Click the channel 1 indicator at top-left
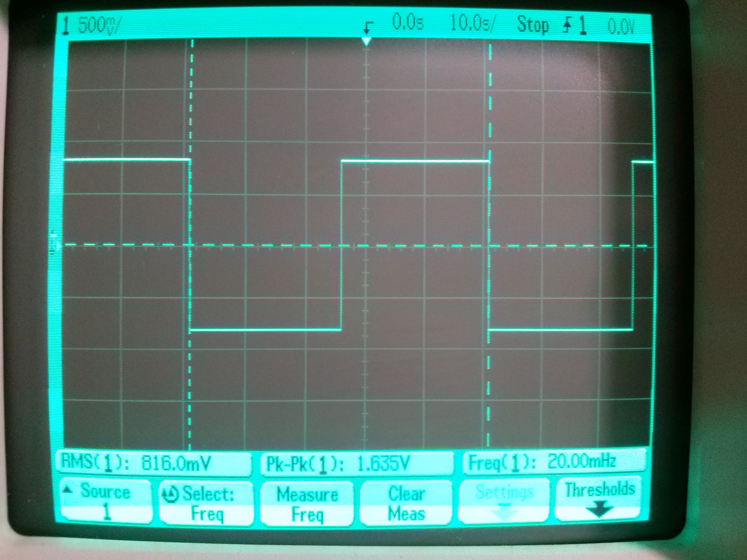The image size is (747, 560). pyautogui.click(x=66, y=26)
